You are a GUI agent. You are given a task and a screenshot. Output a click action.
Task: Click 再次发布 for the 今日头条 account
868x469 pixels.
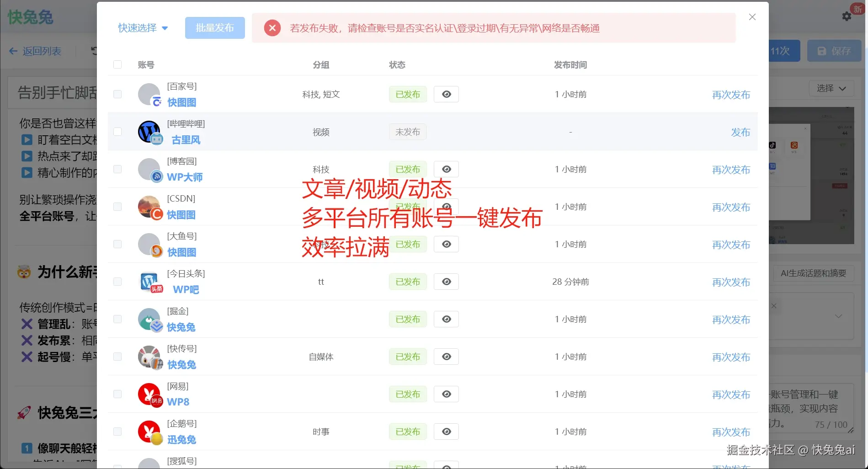point(730,282)
